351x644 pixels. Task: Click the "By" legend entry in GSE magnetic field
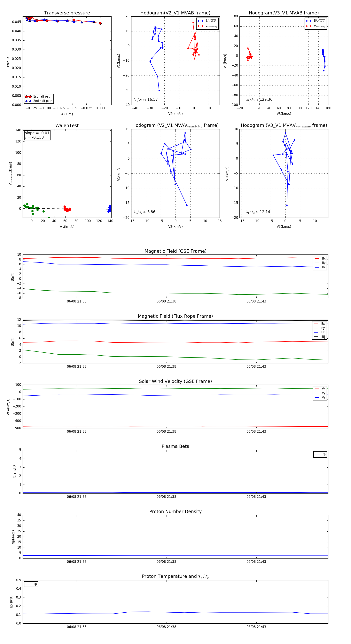(x=320, y=263)
